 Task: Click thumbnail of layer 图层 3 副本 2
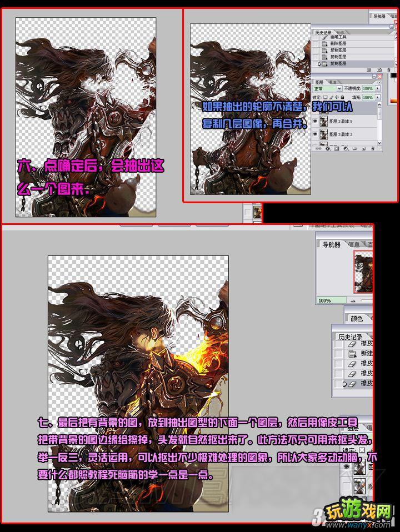click(x=324, y=134)
